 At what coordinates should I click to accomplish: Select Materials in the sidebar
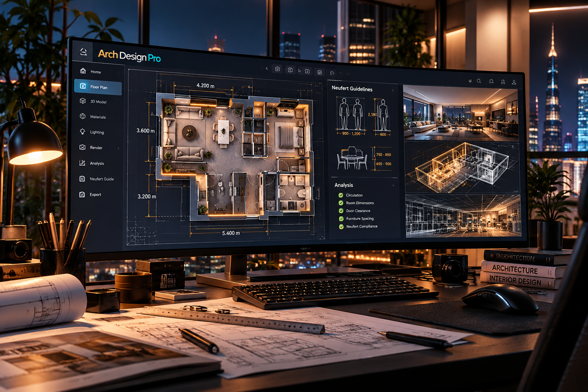(98, 117)
